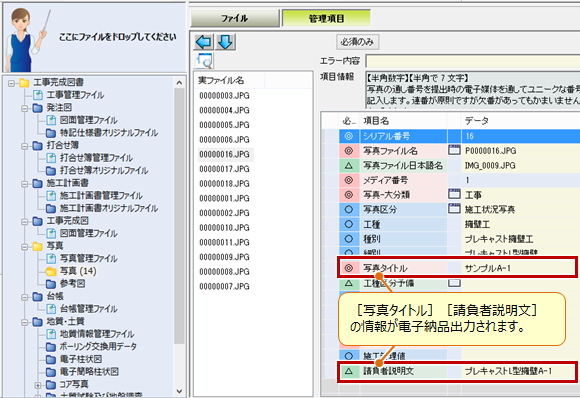Click the magnifier preview icon
This screenshot has height=398, width=580.
(x=204, y=61)
